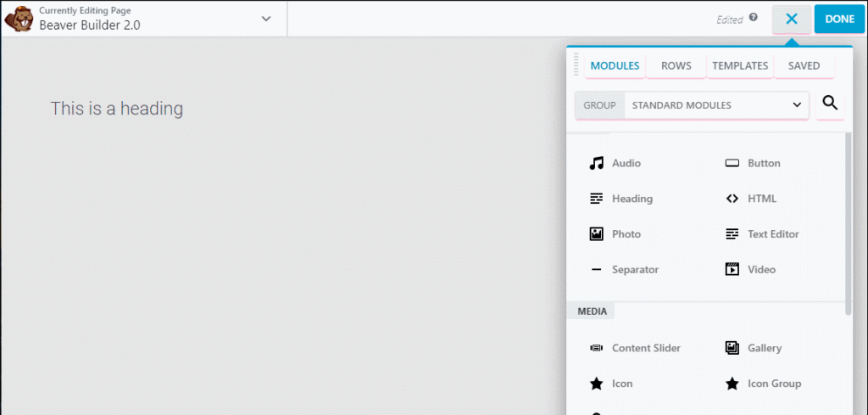Click the Done button

coord(839,19)
